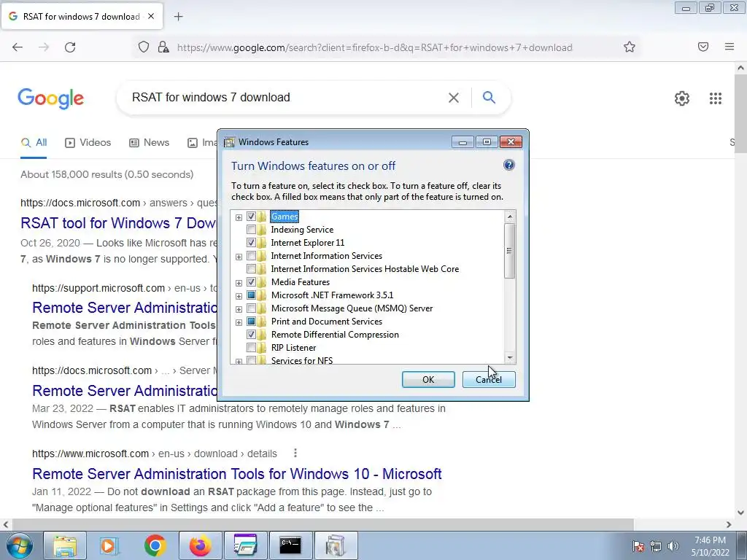This screenshot has height=560, width=747.
Task: Focus the Firefox address bar URL
Action: (x=374, y=47)
